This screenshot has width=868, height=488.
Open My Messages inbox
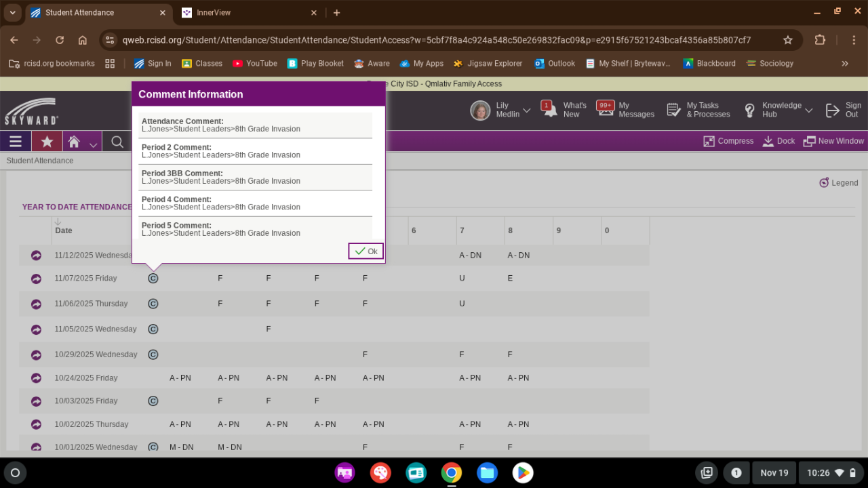tap(625, 110)
